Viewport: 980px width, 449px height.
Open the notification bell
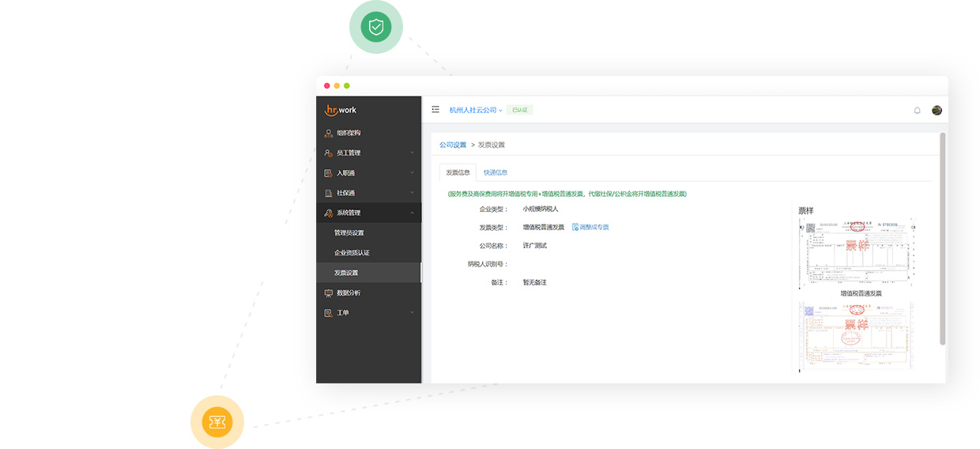(x=917, y=111)
